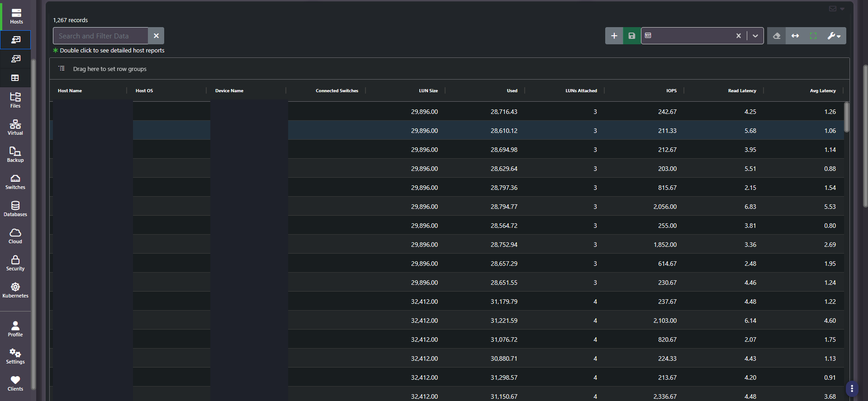Open the Backup section
Image resolution: width=868 pixels, height=401 pixels.
pyautogui.click(x=15, y=154)
